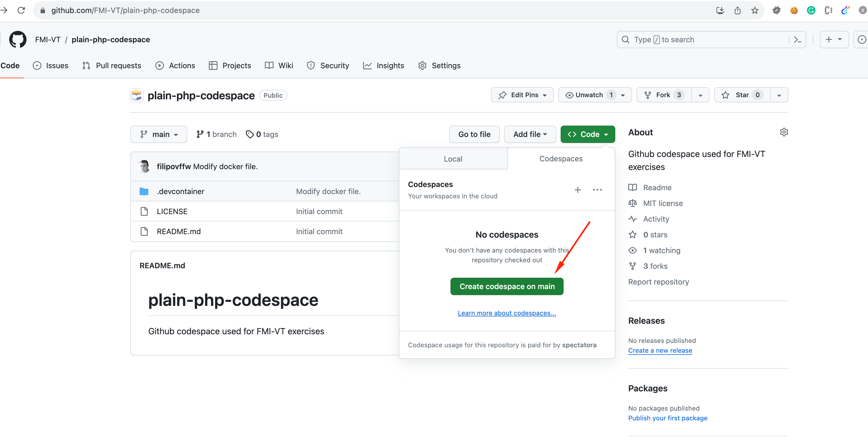Open the C extension icon in toolbar
This screenshot has height=445, width=868.
828,11
